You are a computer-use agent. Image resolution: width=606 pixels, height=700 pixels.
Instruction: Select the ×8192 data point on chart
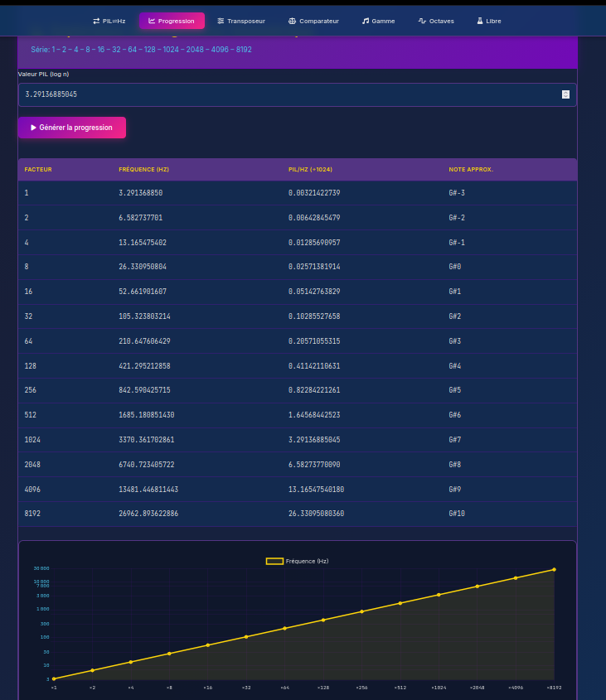coord(554,569)
